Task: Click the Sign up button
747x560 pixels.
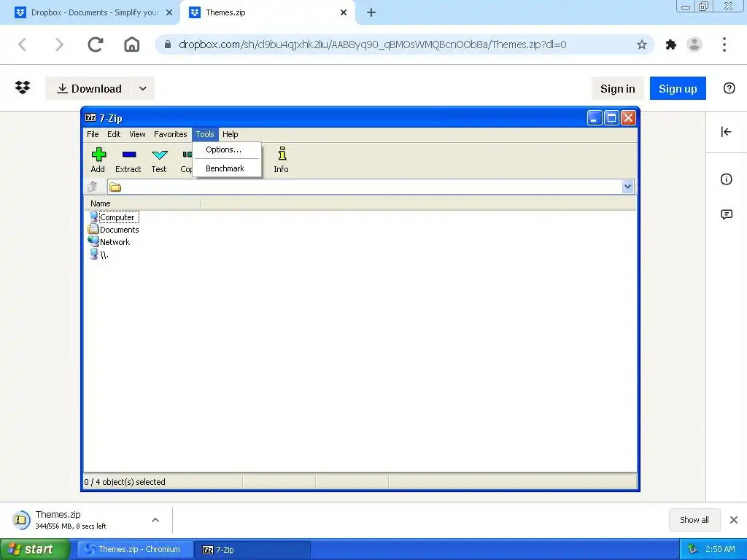Action: point(678,88)
